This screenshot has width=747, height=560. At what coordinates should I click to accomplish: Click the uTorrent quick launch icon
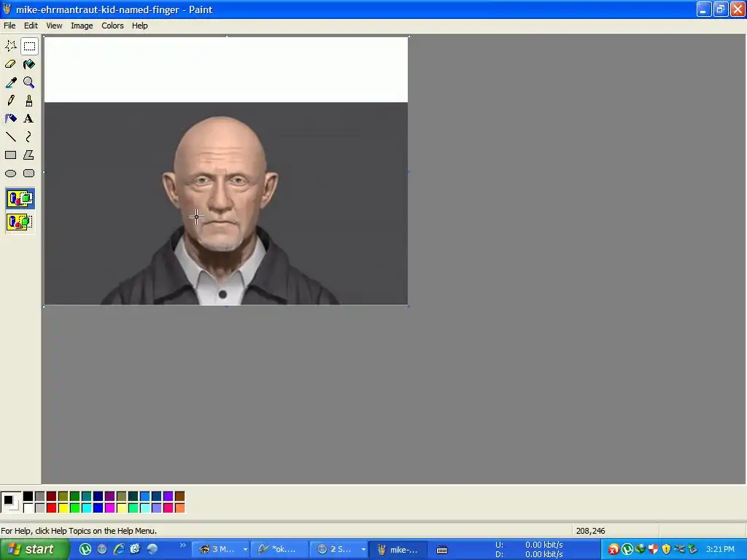[85, 549]
